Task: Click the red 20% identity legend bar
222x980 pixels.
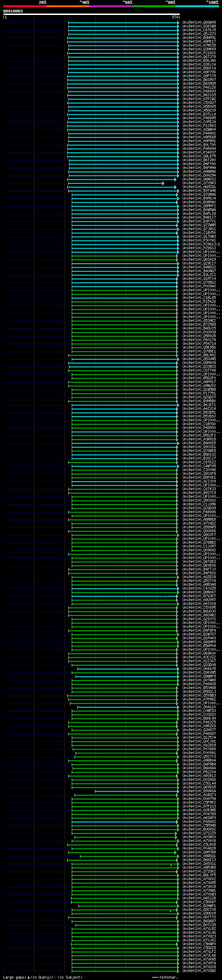Action: 25,7
